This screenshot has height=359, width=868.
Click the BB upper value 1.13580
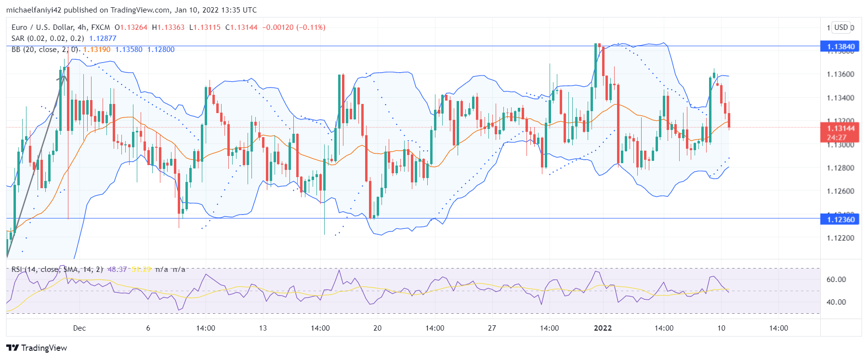tap(129, 50)
